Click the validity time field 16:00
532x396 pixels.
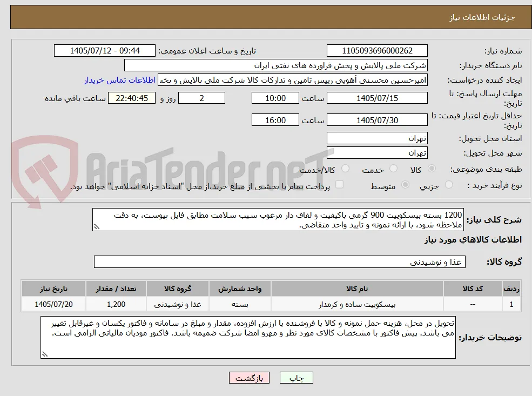[x=275, y=120]
